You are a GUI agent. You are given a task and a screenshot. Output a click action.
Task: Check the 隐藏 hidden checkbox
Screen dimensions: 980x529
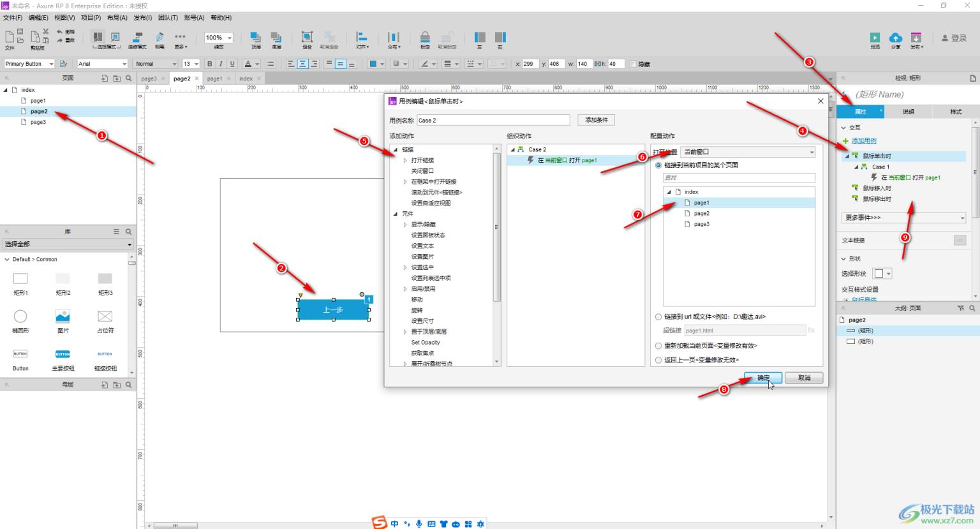[x=633, y=64]
